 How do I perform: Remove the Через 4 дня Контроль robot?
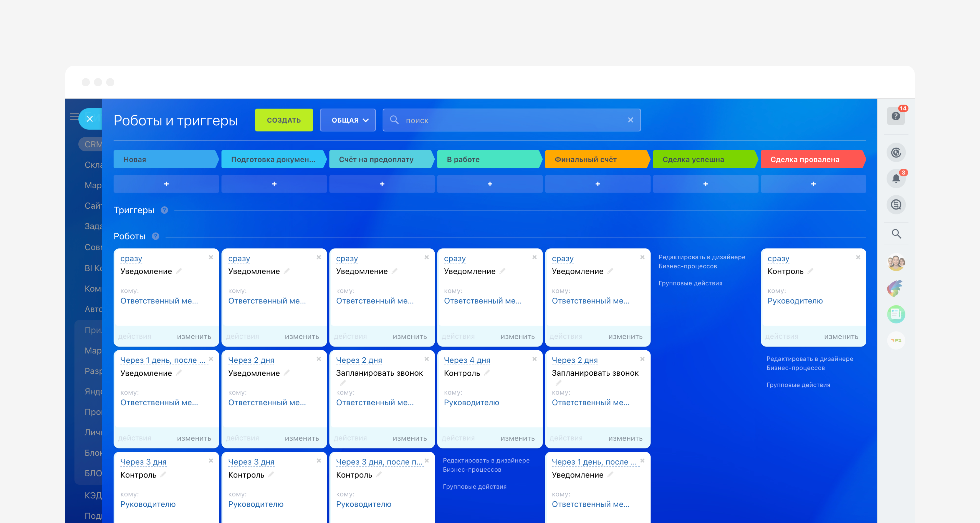click(534, 359)
